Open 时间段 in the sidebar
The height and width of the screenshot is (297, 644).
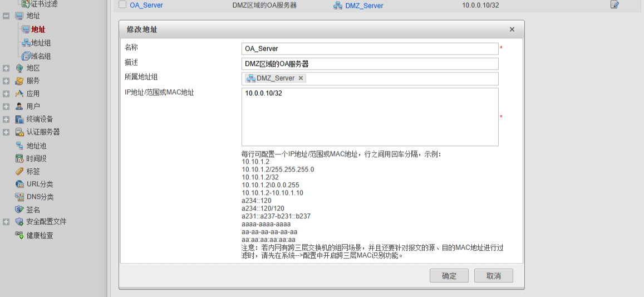point(37,158)
